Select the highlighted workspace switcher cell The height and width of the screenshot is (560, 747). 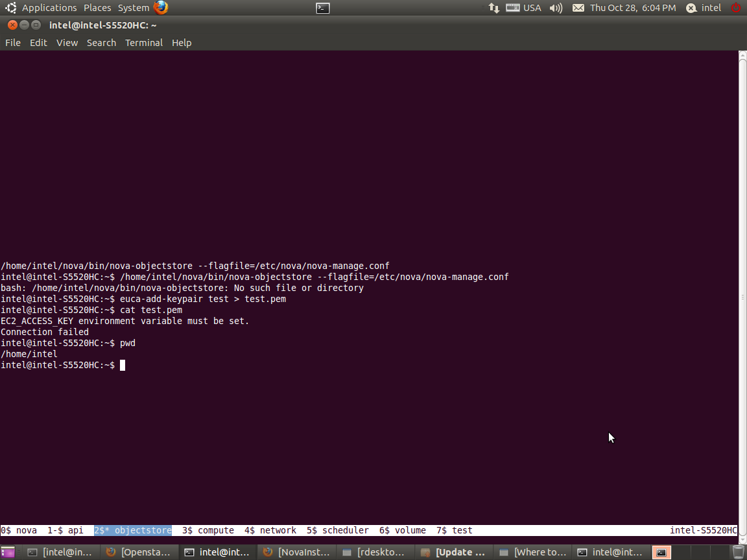[661, 552]
